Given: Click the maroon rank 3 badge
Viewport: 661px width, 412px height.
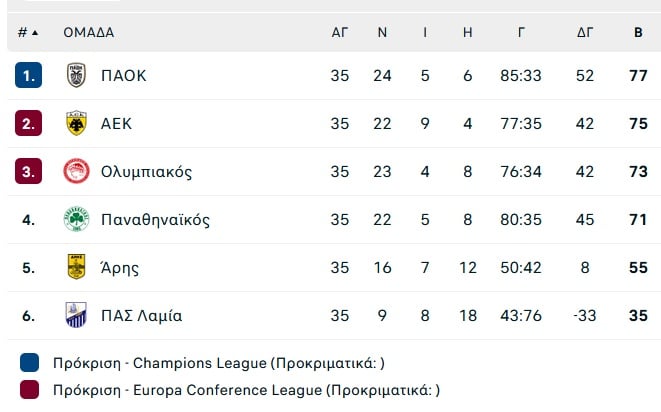Looking at the screenshot, I should point(28,171).
